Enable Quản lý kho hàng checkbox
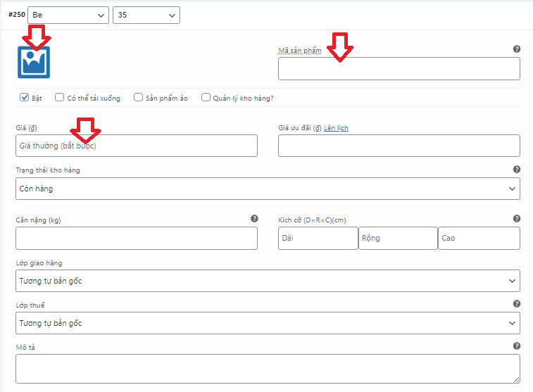This screenshot has width=533, height=392. coord(206,98)
